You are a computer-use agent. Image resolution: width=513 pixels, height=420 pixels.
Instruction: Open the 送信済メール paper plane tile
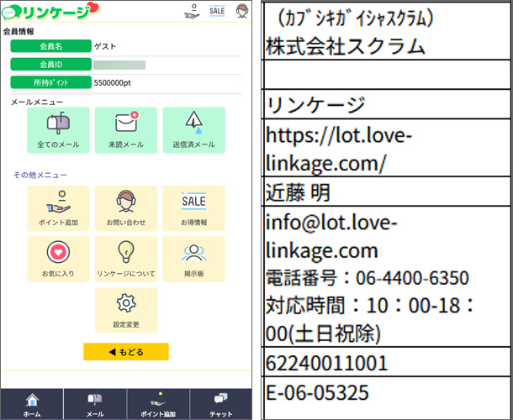click(x=194, y=130)
